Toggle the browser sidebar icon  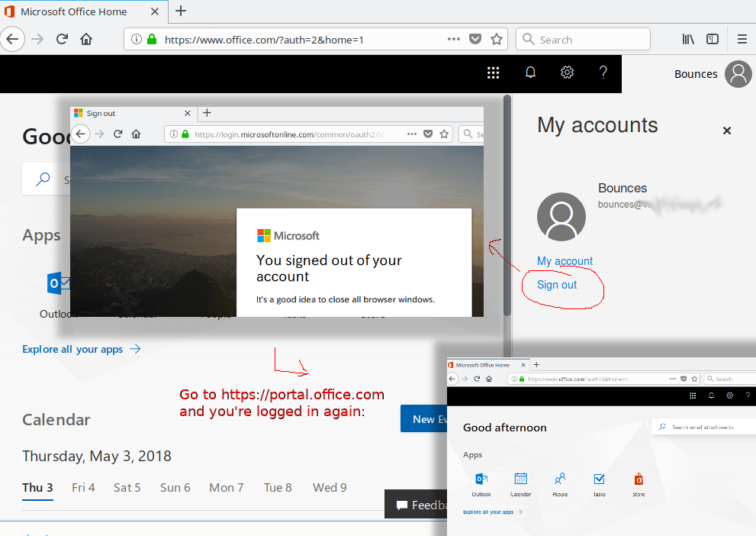pyautogui.click(x=712, y=39)
